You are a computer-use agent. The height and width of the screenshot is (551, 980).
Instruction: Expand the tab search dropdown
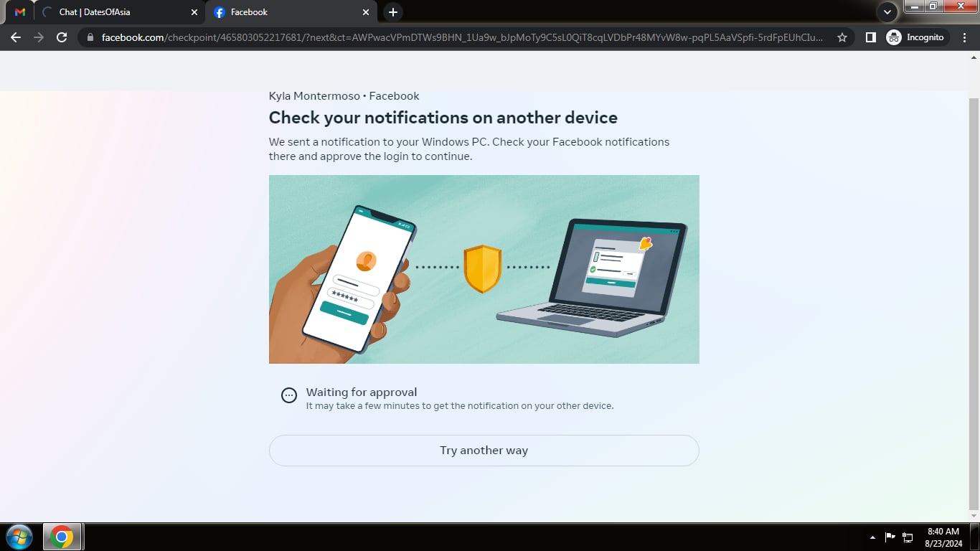[887, 12]
